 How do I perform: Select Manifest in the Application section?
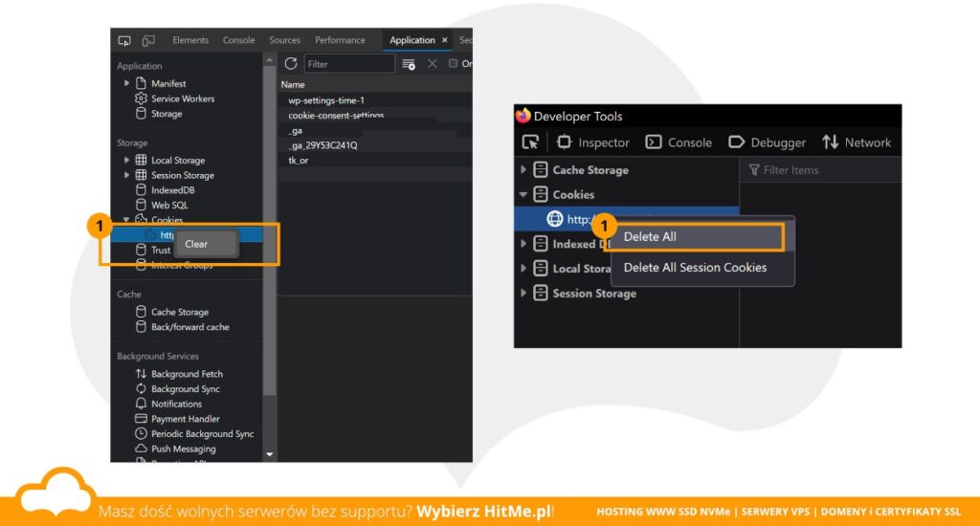click(168, 83)
